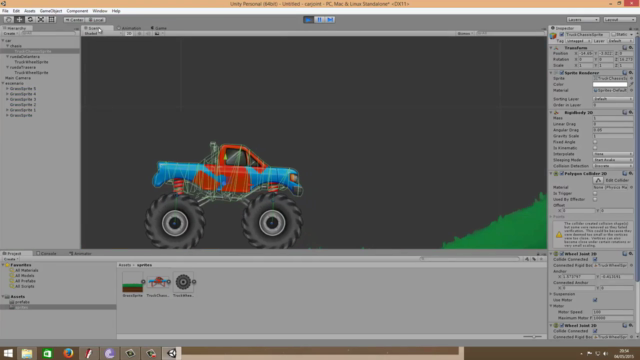Toggle the Used By Effector checkbox
This screenshot has height=360, width=640.
pyautogui.click(x=595, y=200)
